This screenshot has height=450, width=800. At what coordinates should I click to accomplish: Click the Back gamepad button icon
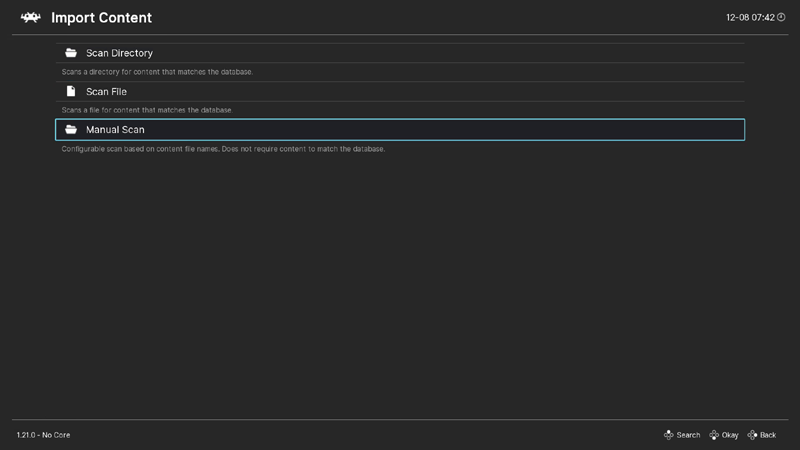pos(752,435)
